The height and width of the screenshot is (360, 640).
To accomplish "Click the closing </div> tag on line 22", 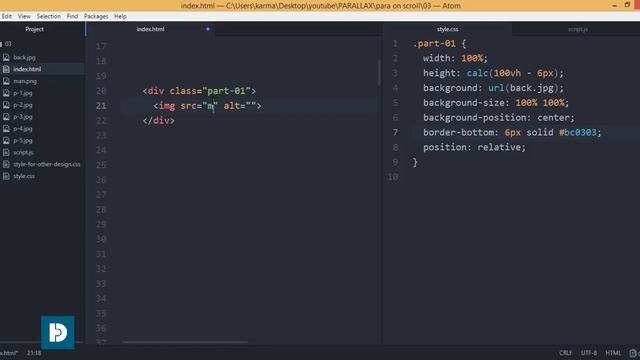I will tap(159, 120).
